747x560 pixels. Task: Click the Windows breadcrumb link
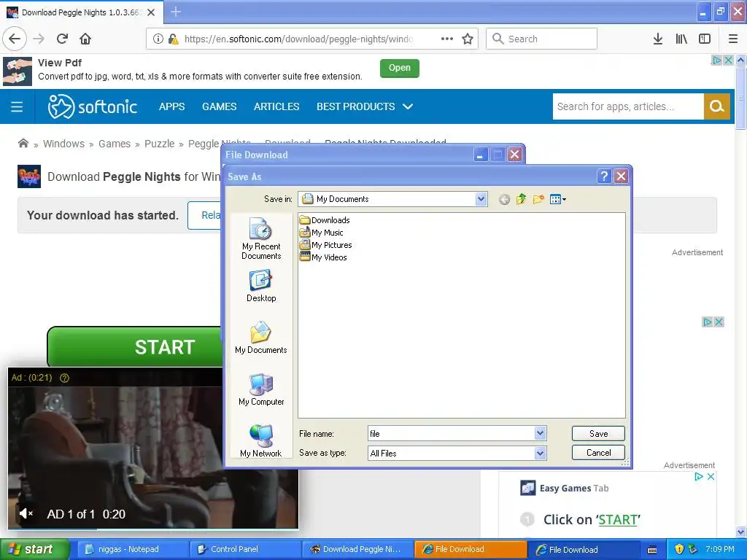click(63, 144)
